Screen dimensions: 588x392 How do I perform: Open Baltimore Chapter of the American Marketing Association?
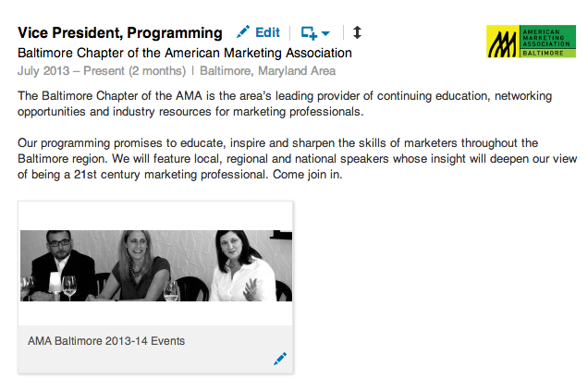pyautogui.click(x=185, y=53)
